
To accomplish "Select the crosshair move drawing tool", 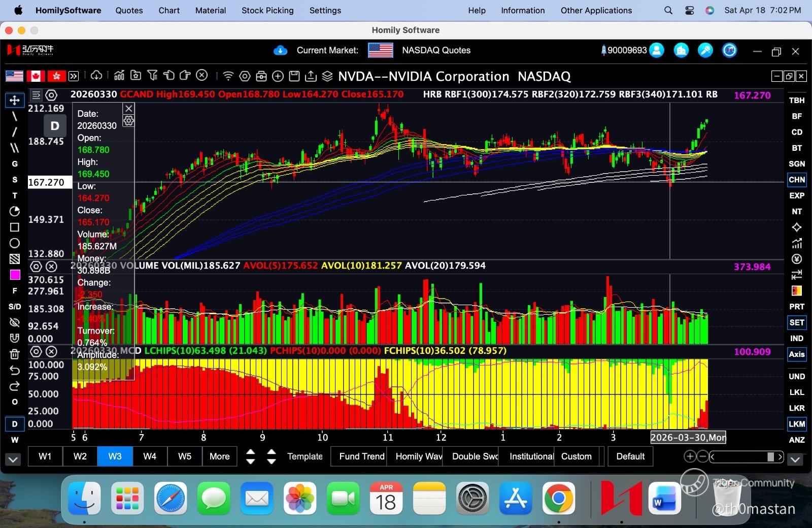I will click(15, 101).
